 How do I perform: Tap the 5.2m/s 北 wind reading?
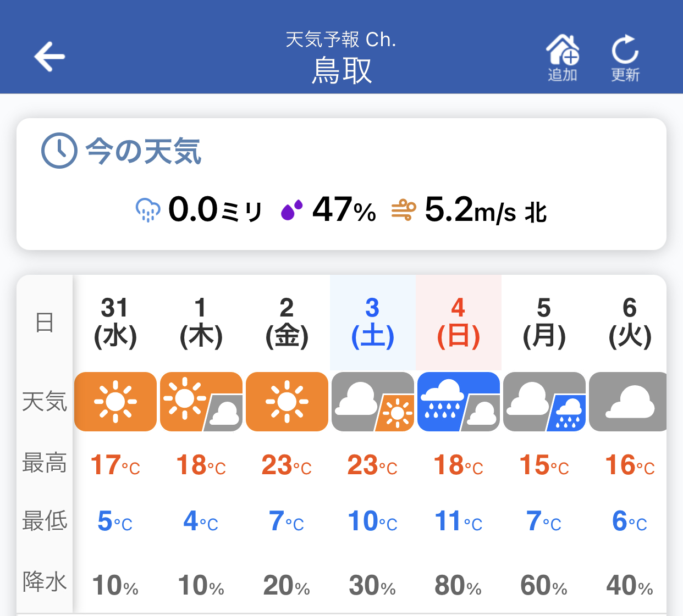click(486, 210)
